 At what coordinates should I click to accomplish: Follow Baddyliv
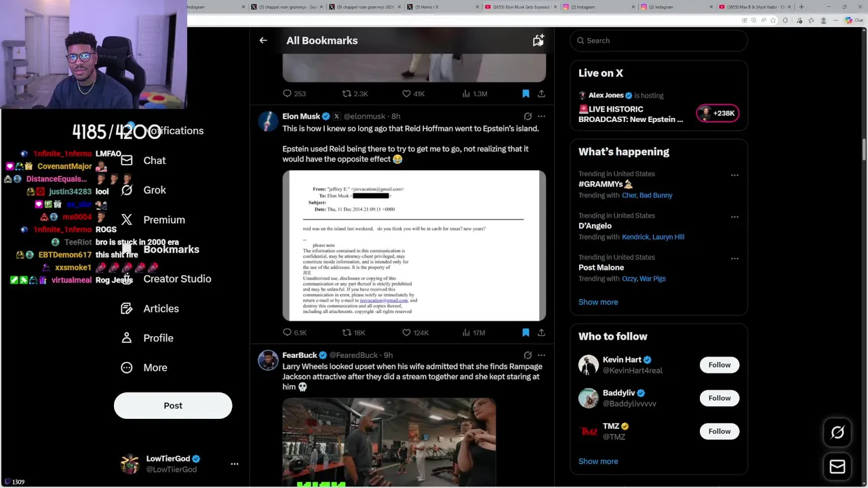point(719,398)
